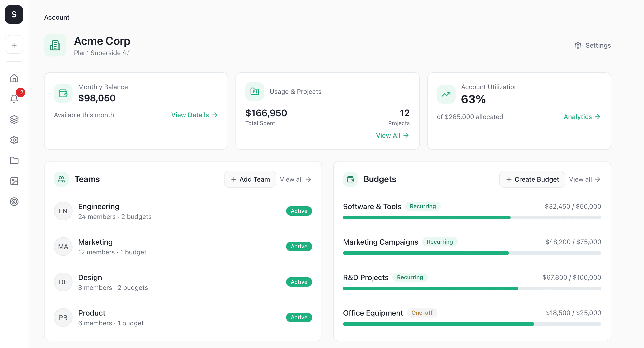
Task: Open the folder icon in sidebar
Action: (x=14, y=160)
